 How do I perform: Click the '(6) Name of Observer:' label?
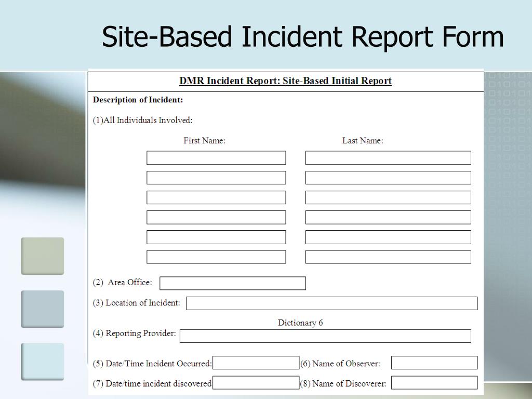click(340, 363)
